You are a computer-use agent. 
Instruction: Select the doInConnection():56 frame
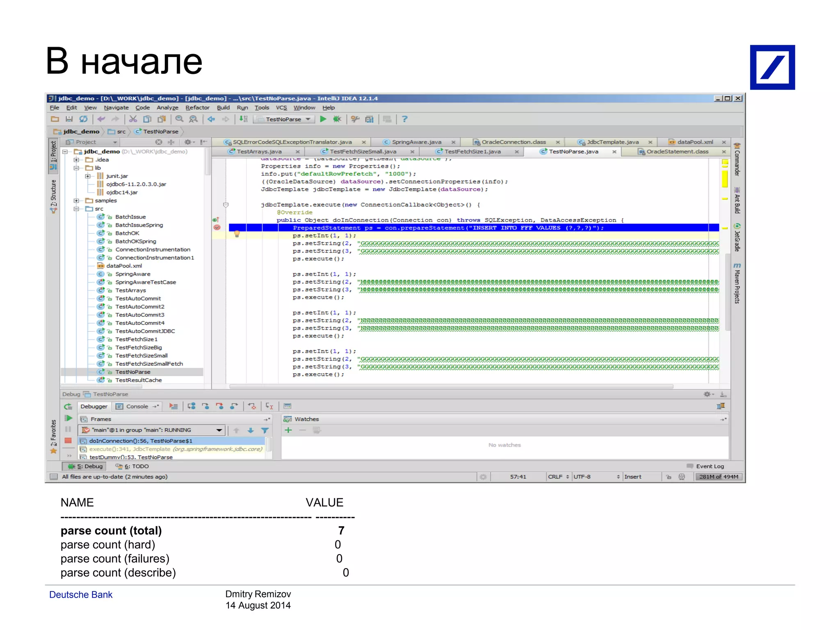[x=172, y=441]
